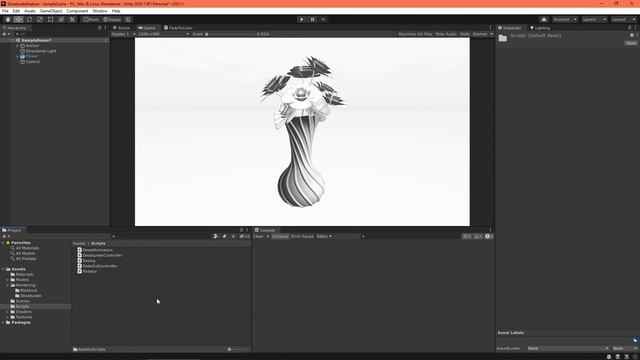Viewport: 640px width, 360px height.
Task: Select the Desaturate folder
Action: 31,296
